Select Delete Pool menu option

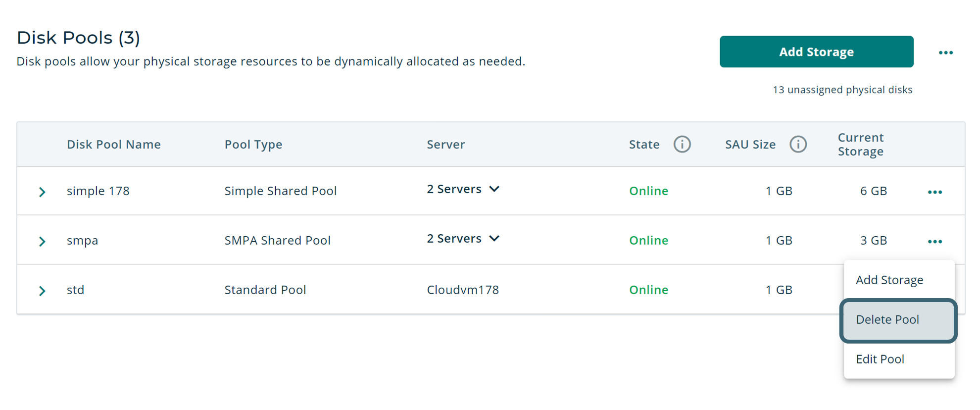pos(898,320)
